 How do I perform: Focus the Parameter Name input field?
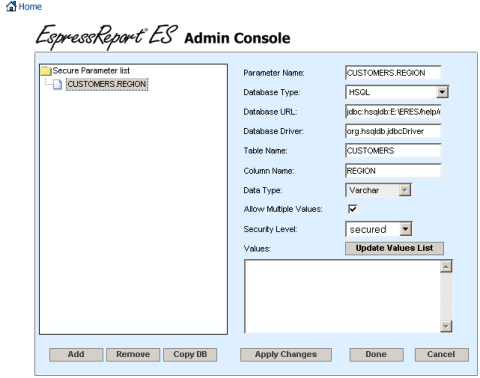point(393,73)
